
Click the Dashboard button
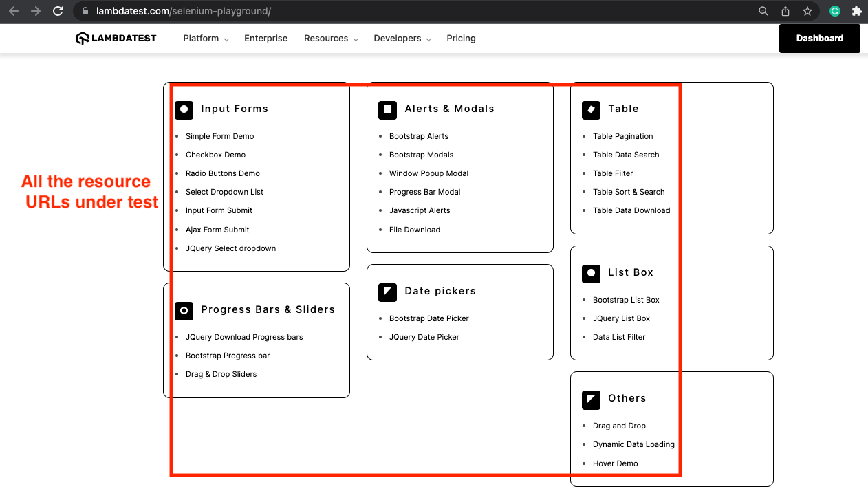(819, 39)
